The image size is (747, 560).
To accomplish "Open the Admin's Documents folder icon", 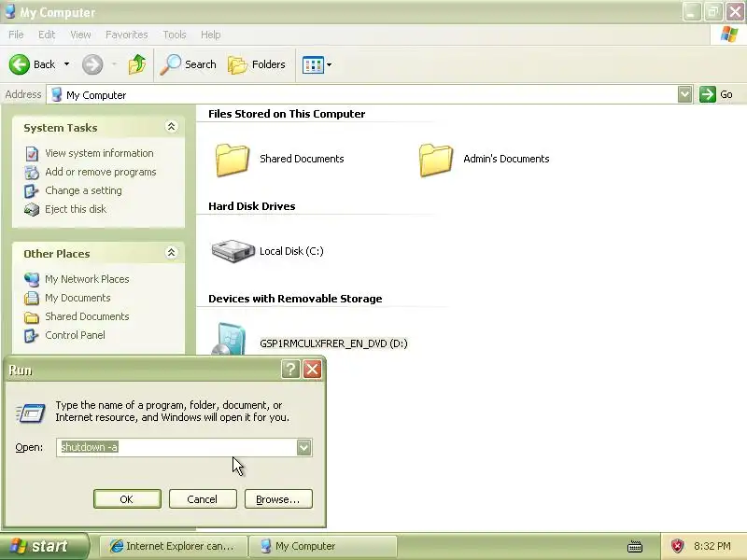I will coord(435,160).
